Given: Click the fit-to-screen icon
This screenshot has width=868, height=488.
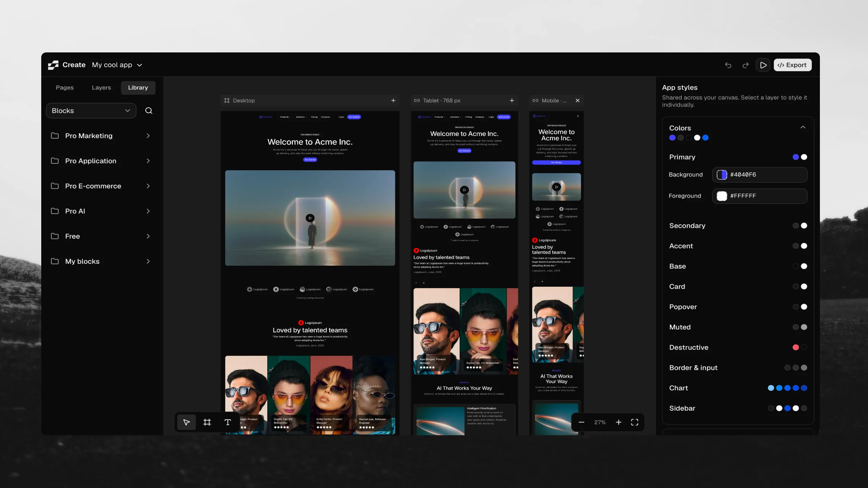Looking at the screenshot, I should coord(634,422).
